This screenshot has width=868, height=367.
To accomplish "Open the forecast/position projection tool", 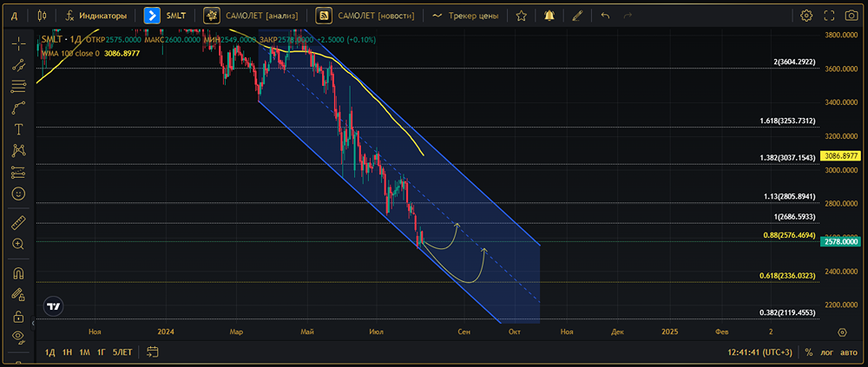I will 18,172.
